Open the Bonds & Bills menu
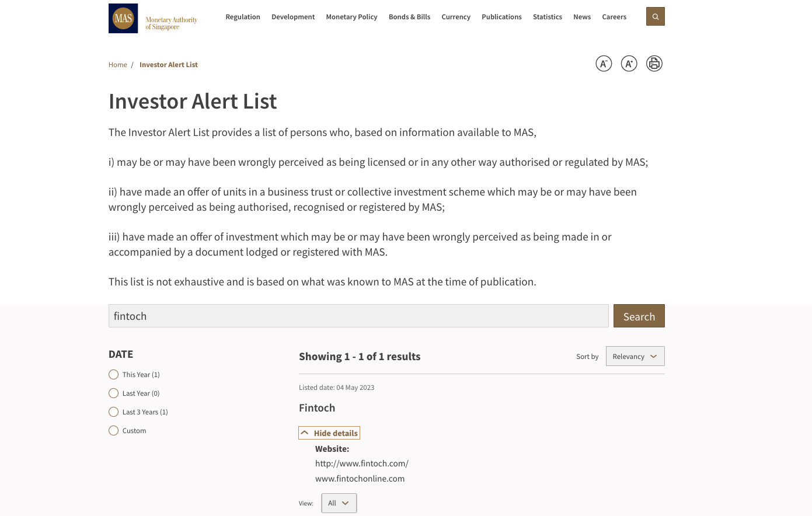This screenshot has height=516, width=812. pos(409,17)
